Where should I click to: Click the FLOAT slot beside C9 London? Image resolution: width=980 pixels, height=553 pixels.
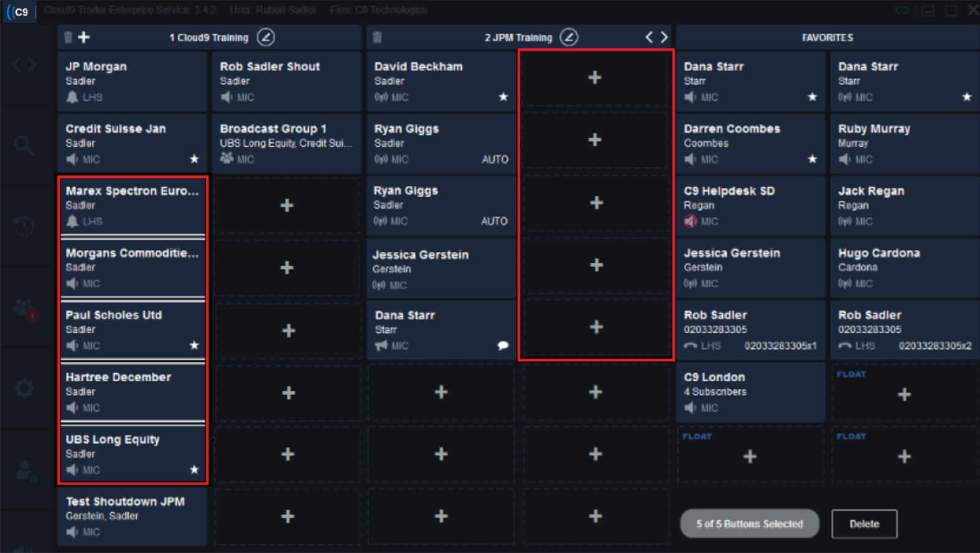click(x=905, y=393)
